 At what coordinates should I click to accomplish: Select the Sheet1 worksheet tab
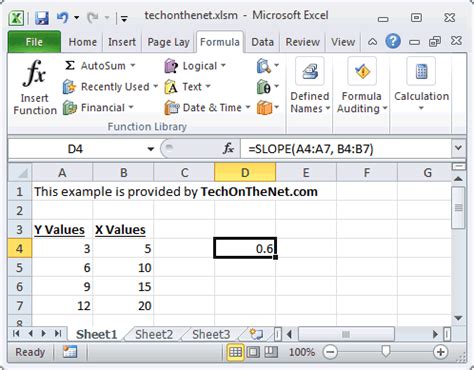point(97,334)
